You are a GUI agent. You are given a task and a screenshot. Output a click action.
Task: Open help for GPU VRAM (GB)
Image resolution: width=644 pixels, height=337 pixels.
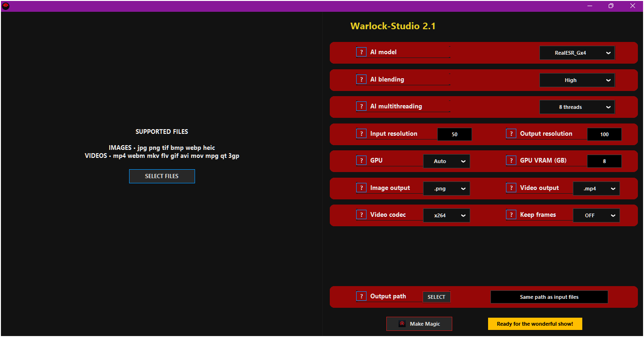coord(511,161)
